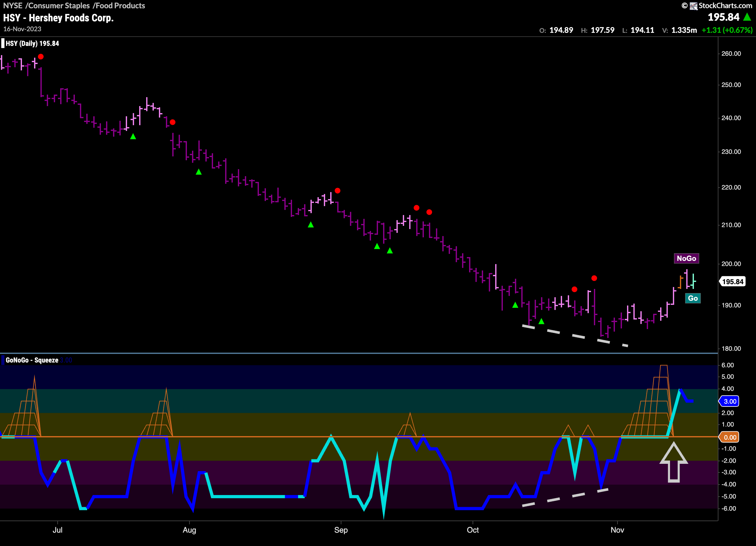The width and height of the screenshot is (756, 546).
Task: Click the green triangle near 224 in early August
Action: [x=199, y=172]
